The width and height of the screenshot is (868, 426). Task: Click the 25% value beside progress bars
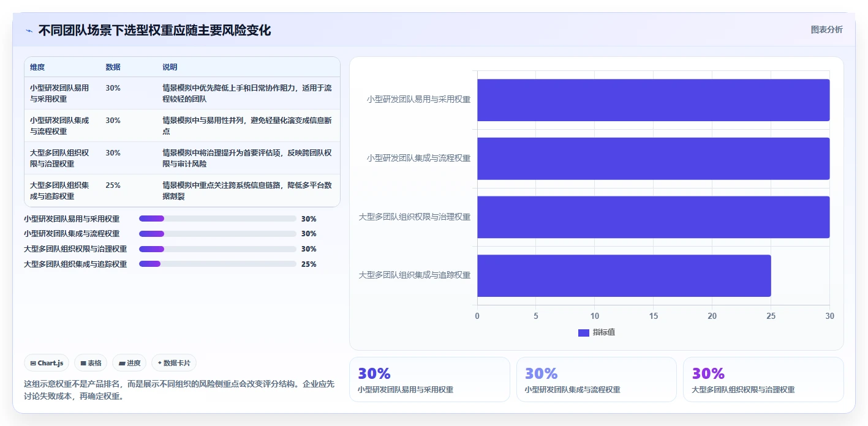point(309,264)
